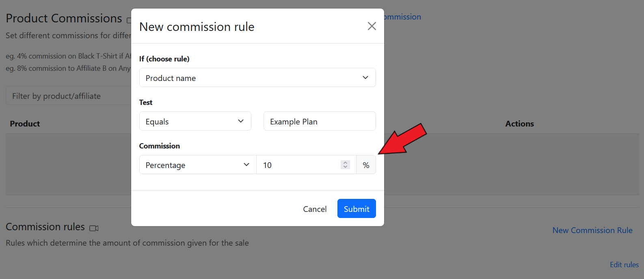The height and width of the screenshot is (279, 644).
Task: Open the video icon beside Commission rules
Action: 94,228
